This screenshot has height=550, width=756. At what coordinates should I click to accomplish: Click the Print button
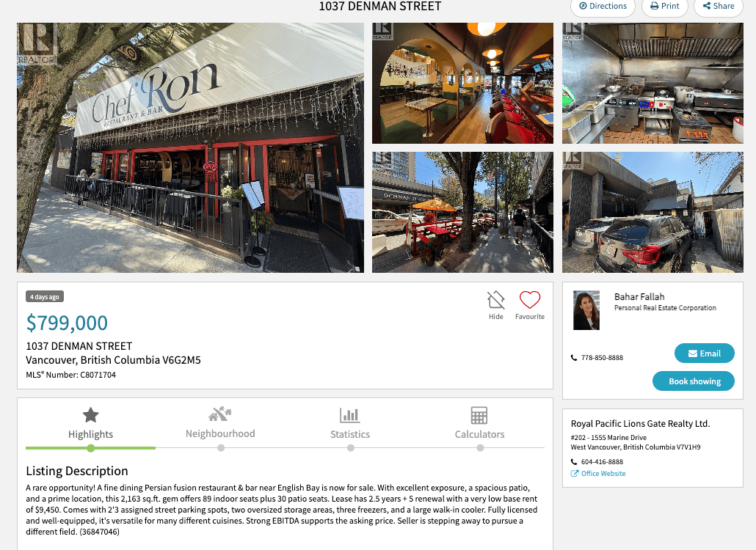tap(664, 7)
